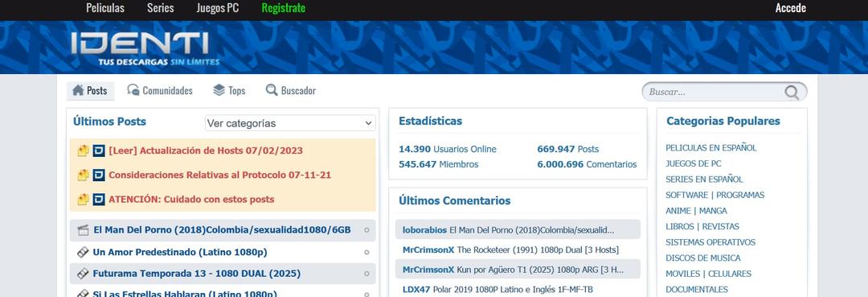868x297 pixels.
Task: Click 669.947 Posts statistic
Action: click(568, 149)
